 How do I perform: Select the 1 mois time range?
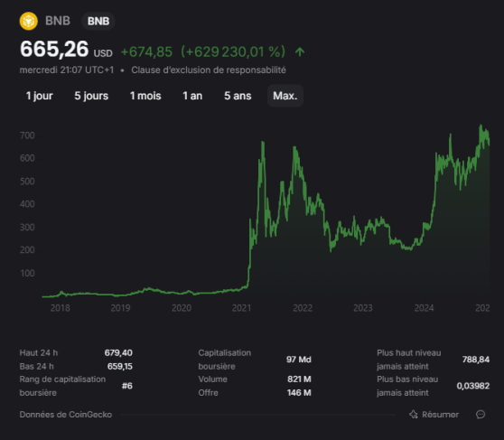click(145, 96)
